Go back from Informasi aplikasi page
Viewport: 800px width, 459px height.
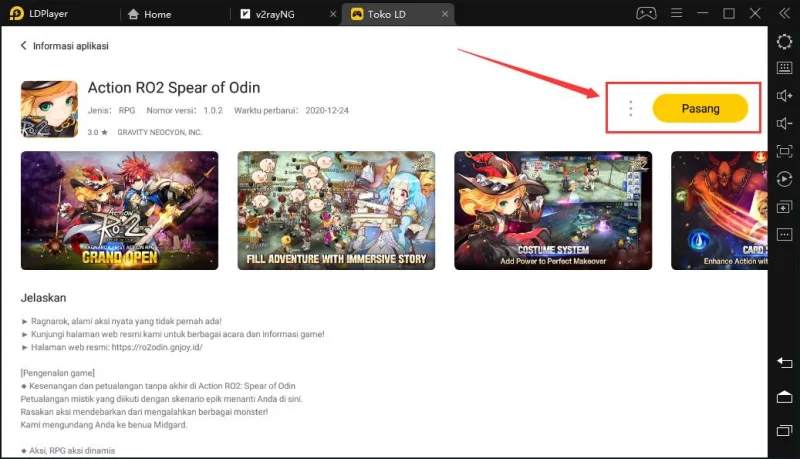click(23, 46)
